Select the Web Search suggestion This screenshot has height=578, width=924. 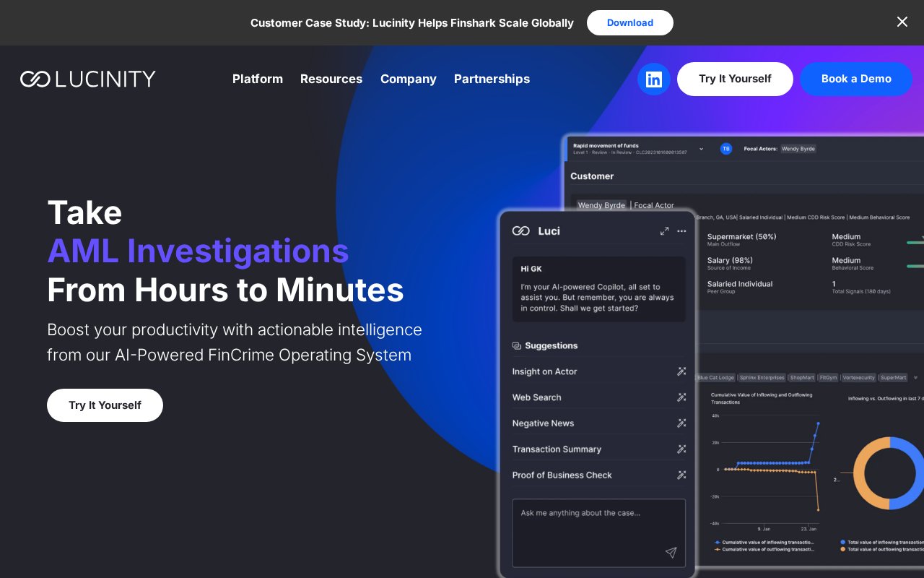click(x=537, y=397)
